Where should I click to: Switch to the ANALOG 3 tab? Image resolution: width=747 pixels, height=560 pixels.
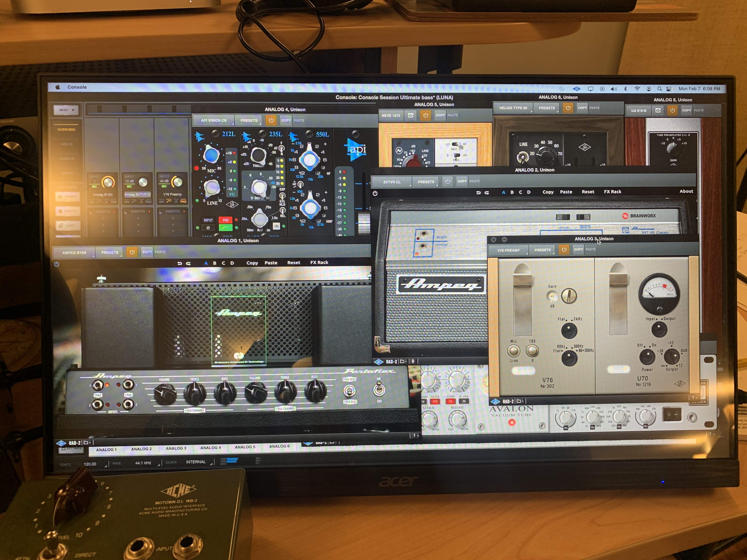point(176,449)
